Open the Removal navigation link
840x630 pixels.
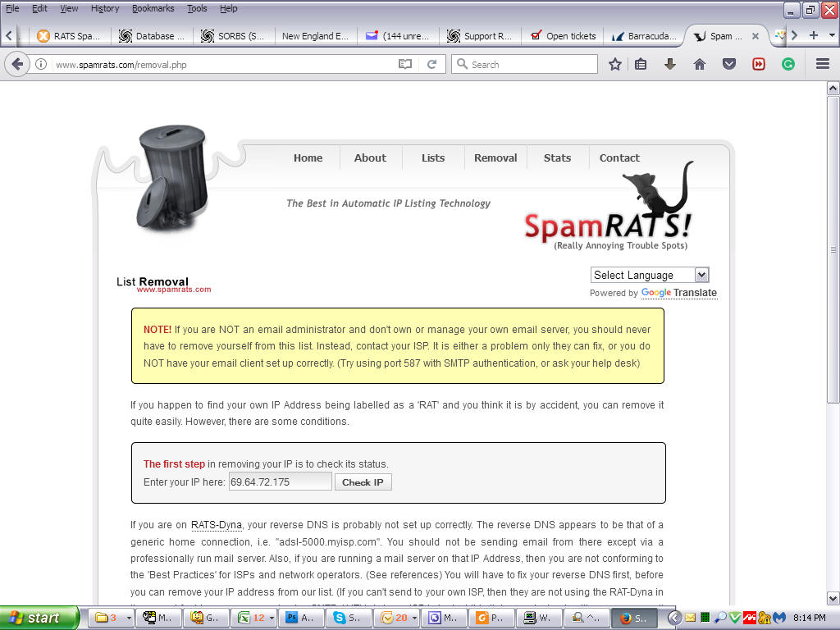click(x=495, y=158)
